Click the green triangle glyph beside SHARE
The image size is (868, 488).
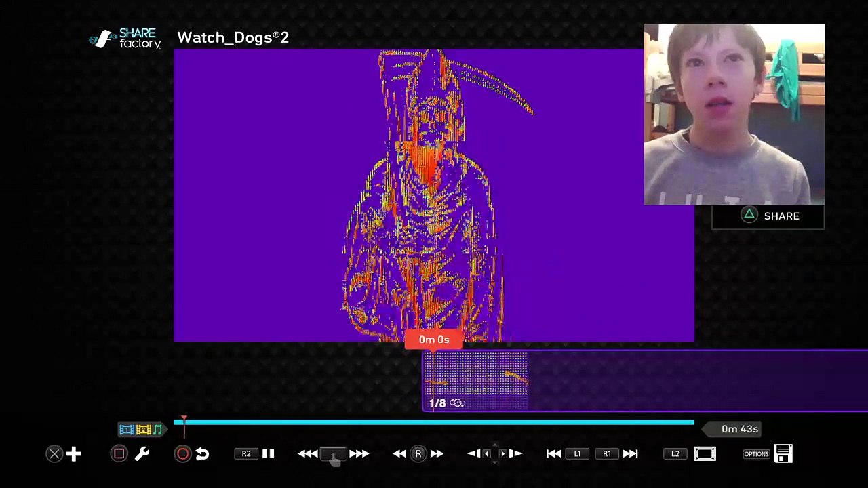click(749, 216)
